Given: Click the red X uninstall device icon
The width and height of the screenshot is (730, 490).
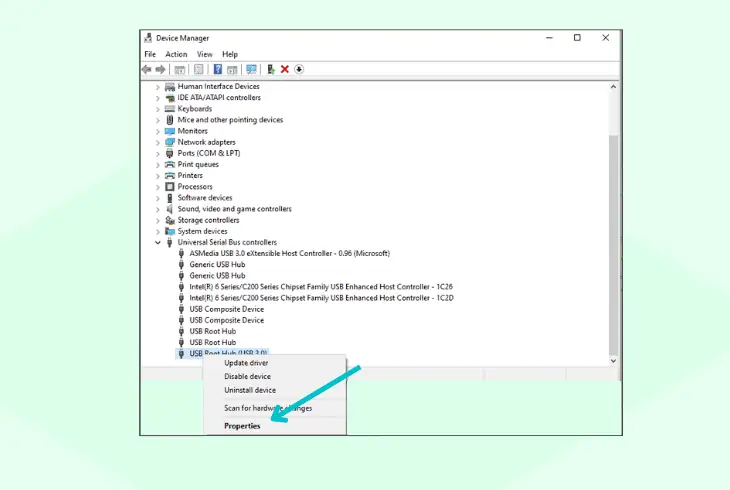Looking at the screenshot, I should coord(285,69).
